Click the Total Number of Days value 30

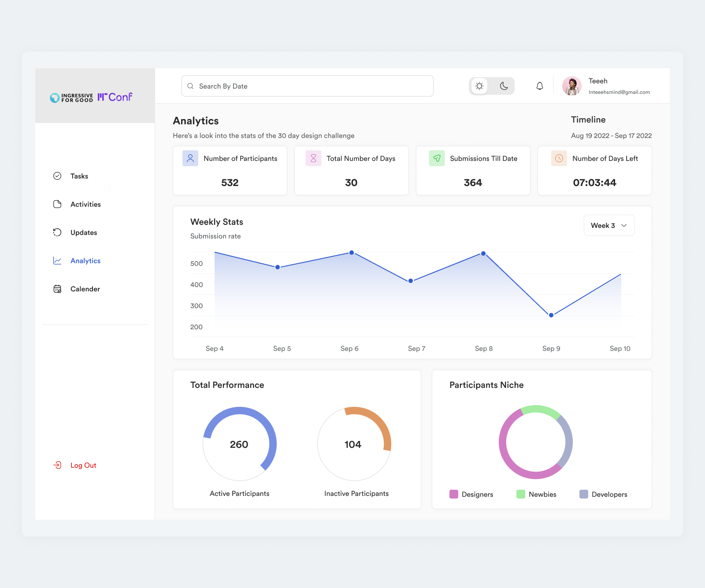[351, 182]
